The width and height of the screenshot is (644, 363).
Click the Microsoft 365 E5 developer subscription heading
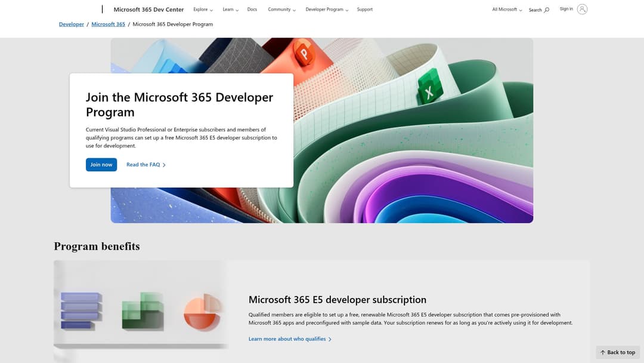tap(337, 300)
